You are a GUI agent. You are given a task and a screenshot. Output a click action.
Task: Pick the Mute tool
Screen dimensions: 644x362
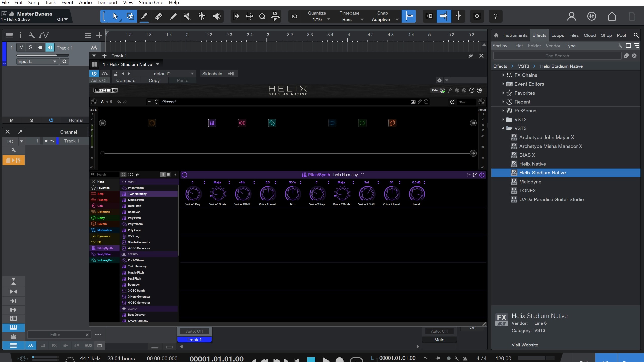point(187,16)
